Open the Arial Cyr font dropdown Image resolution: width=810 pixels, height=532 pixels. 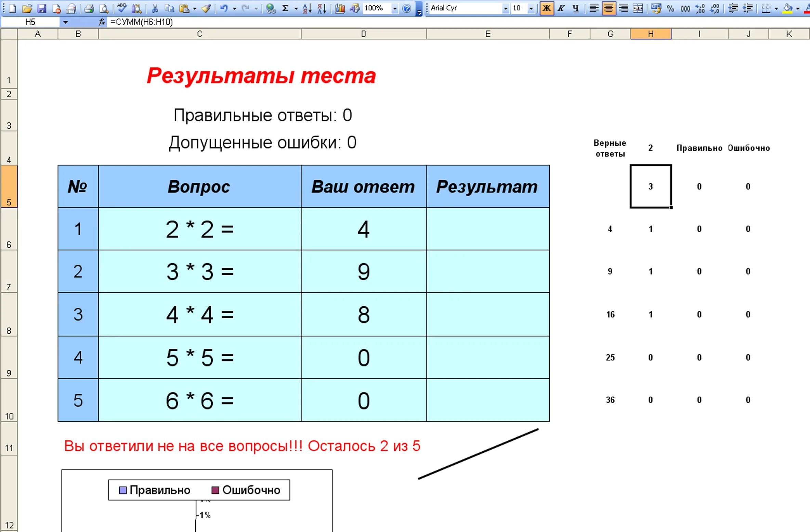(506, 8)
